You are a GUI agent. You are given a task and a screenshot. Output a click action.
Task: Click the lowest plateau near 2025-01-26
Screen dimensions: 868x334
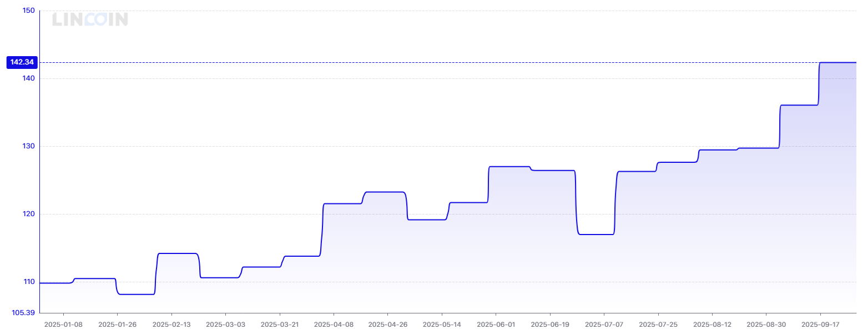(x=136, y=294)
